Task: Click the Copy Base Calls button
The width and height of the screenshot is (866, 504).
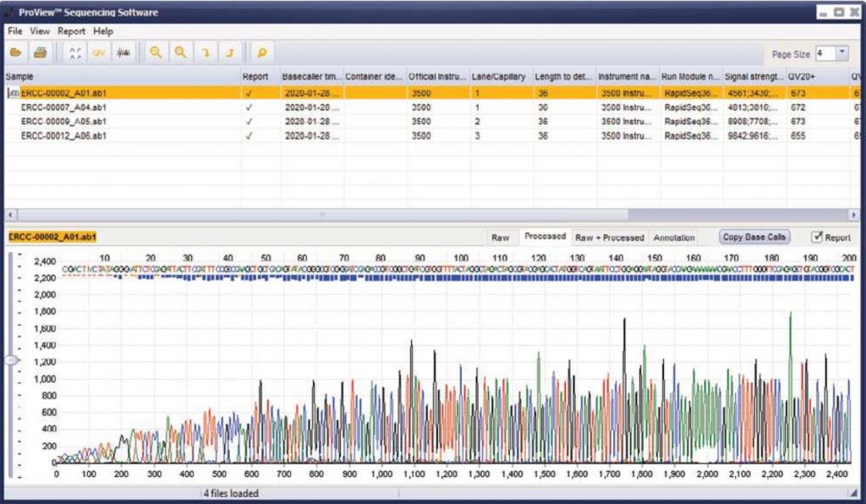Action: click(x=754, y=237)
